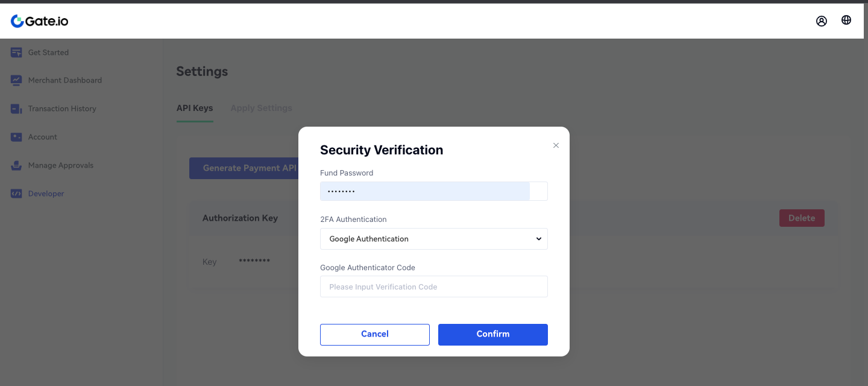Click the Developer code icon
Viewport: 868px width, 386px height.
tap(16, 194)
